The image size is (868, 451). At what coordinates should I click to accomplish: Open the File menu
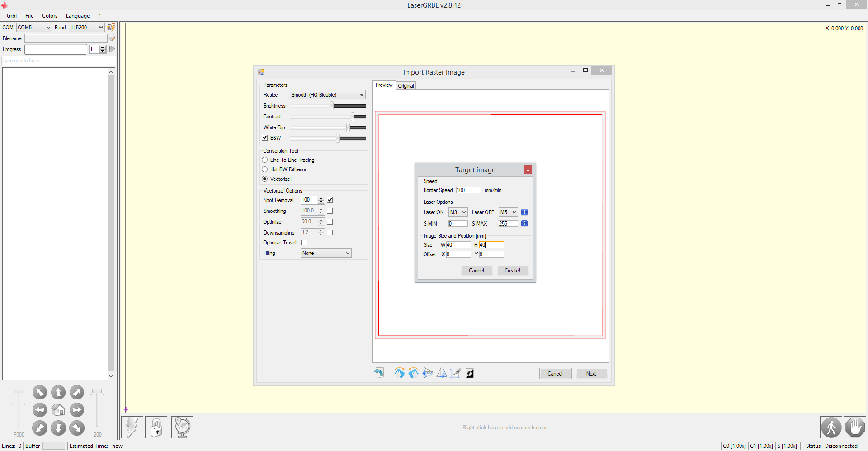coord(29,16)
